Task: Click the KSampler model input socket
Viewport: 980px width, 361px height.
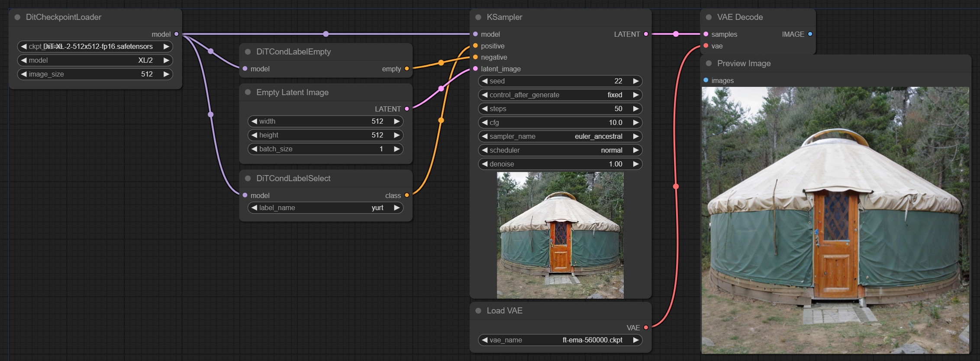Action: coord(475,34)
